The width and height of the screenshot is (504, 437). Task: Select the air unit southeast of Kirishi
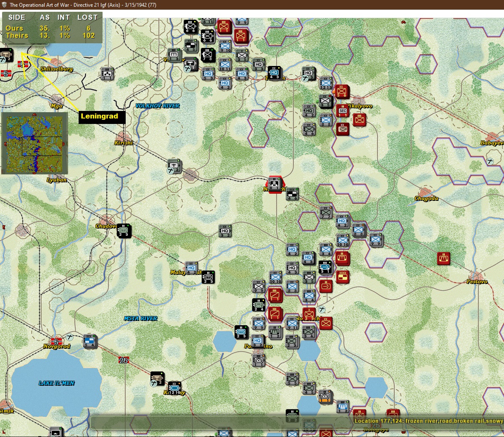(174, 166)
